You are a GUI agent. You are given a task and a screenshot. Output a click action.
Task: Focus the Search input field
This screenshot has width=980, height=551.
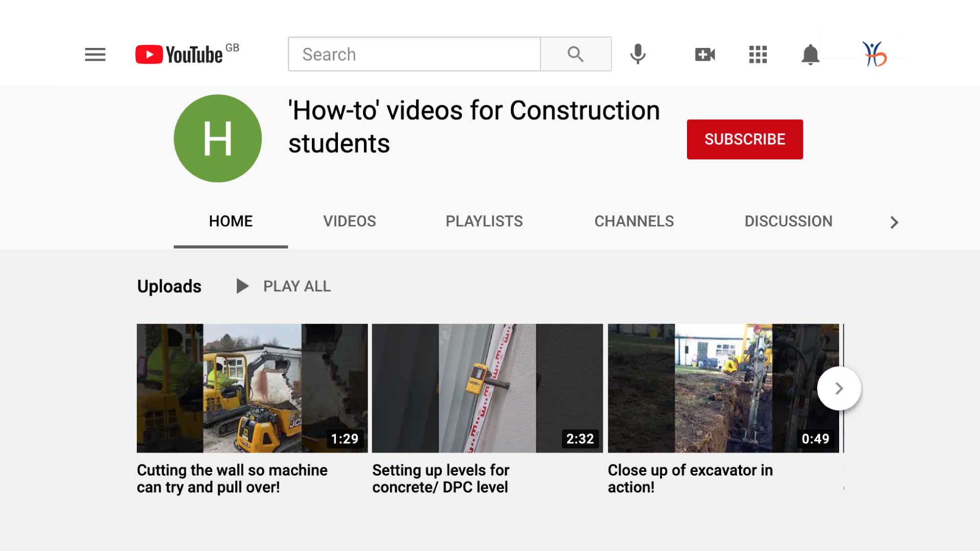(414, 54)
